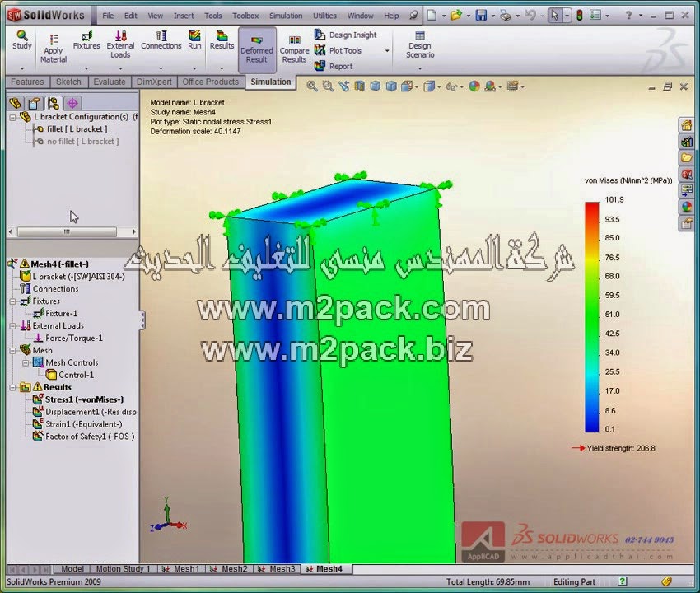Image resolution: width=700 pixels, height=593 pixels.
Task: Collapse the L bracket Configuration(s) node
Action: [x=12, y=118]
